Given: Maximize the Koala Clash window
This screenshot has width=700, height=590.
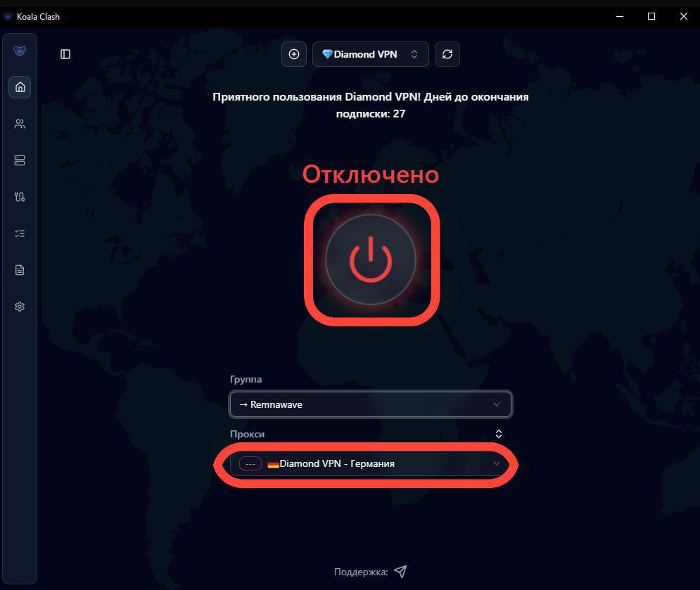Looking at the screenshot, I should [x=651, y=16].
